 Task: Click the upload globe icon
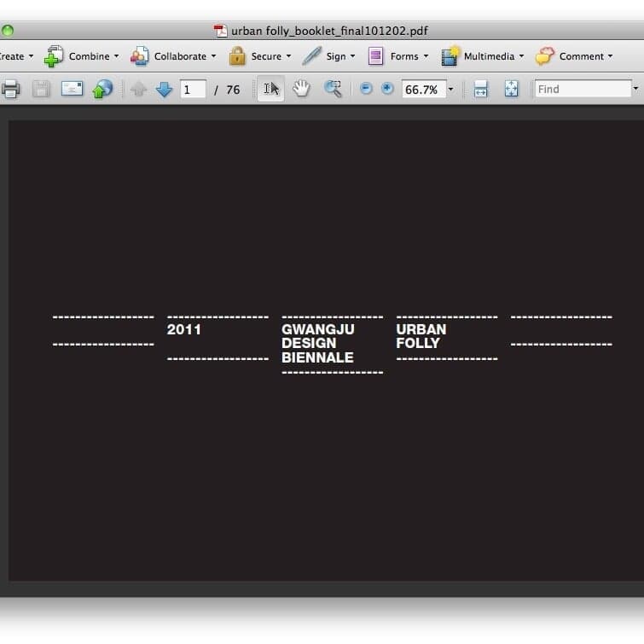coord(102,89)
